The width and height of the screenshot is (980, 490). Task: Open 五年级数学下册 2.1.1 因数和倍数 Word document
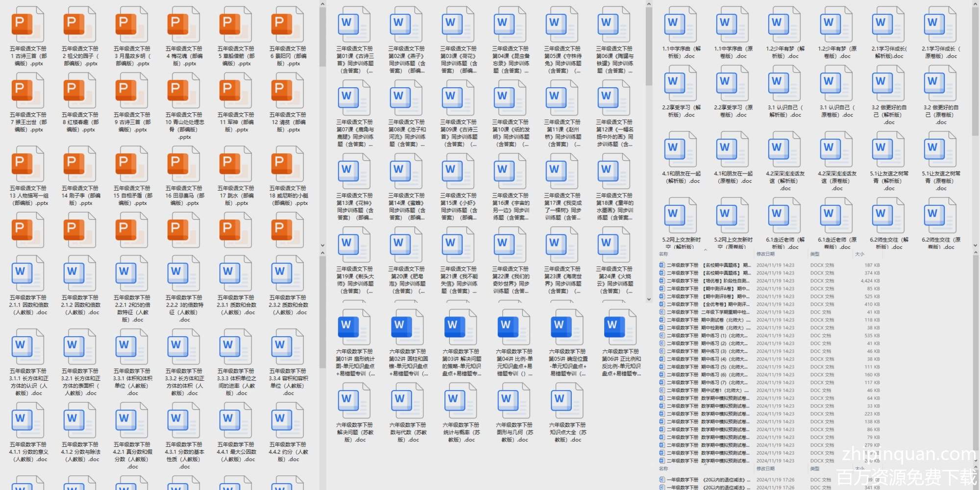coord(28,273)
